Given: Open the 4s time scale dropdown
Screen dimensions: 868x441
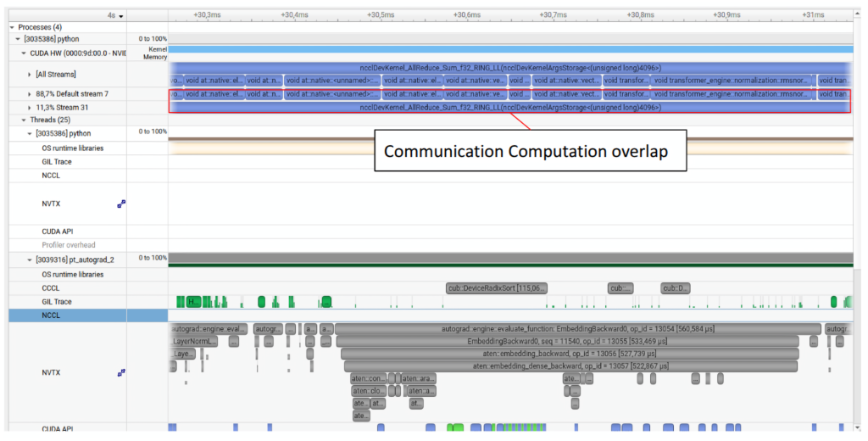Looking at the screenshot, I should pyautogui.click(x=116, y=16).
